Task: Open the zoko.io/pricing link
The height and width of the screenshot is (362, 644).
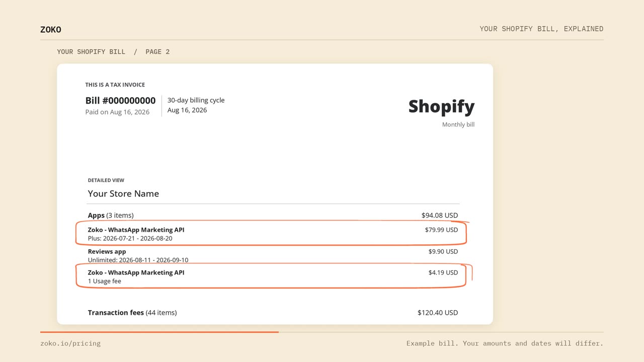Action: tap(70, 343)
